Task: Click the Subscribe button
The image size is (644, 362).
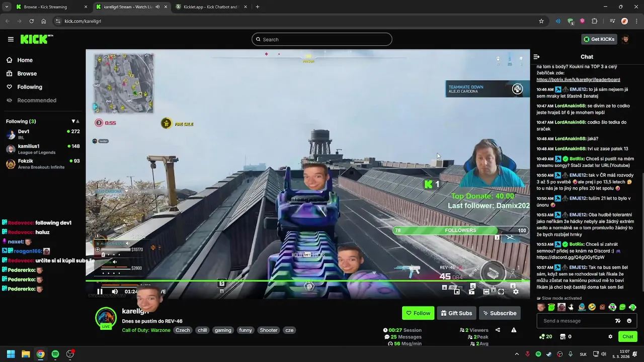Action: [x=500, y=313]
